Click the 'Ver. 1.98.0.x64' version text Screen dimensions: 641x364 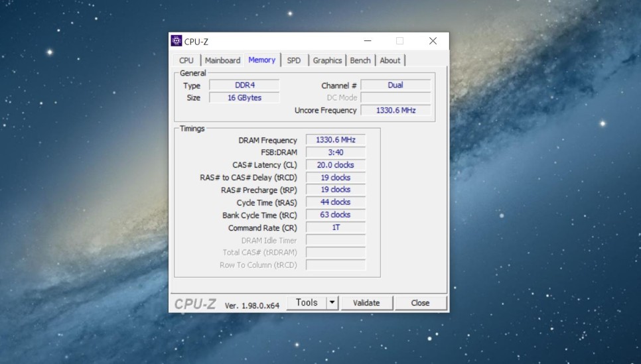[x=252, y=306]
